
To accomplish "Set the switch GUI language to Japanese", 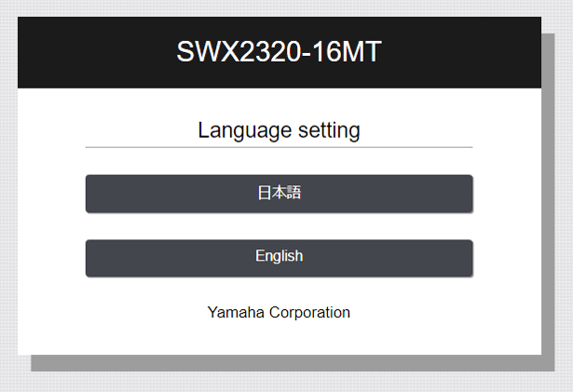I will pos(279,194).
